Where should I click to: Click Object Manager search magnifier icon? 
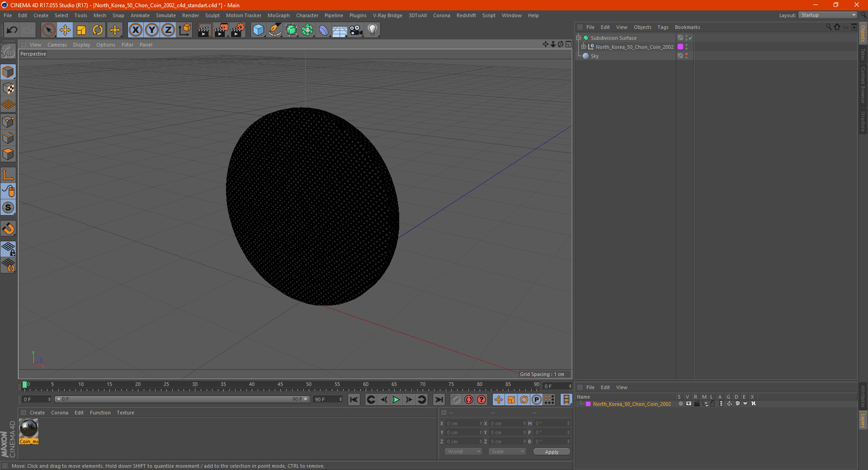point(829,27)
